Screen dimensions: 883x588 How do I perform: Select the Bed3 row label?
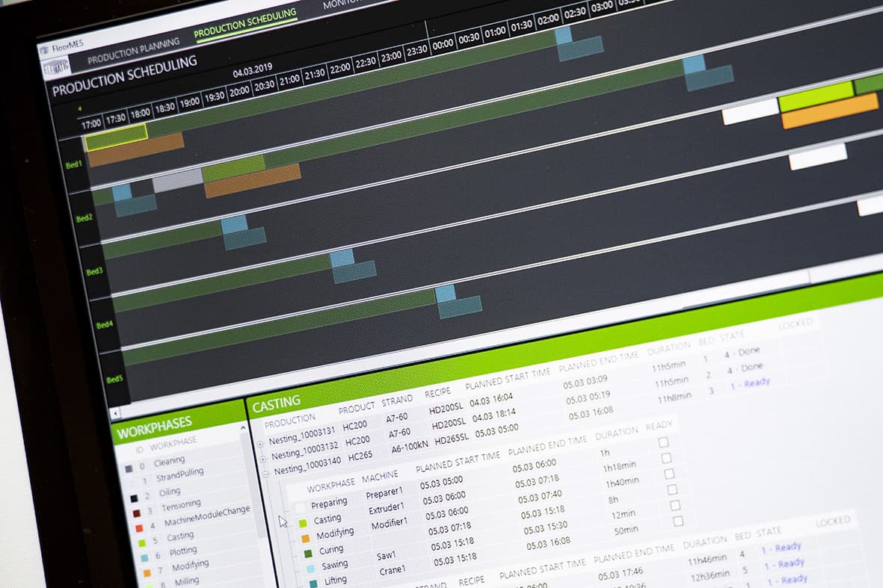click(94, 272)
